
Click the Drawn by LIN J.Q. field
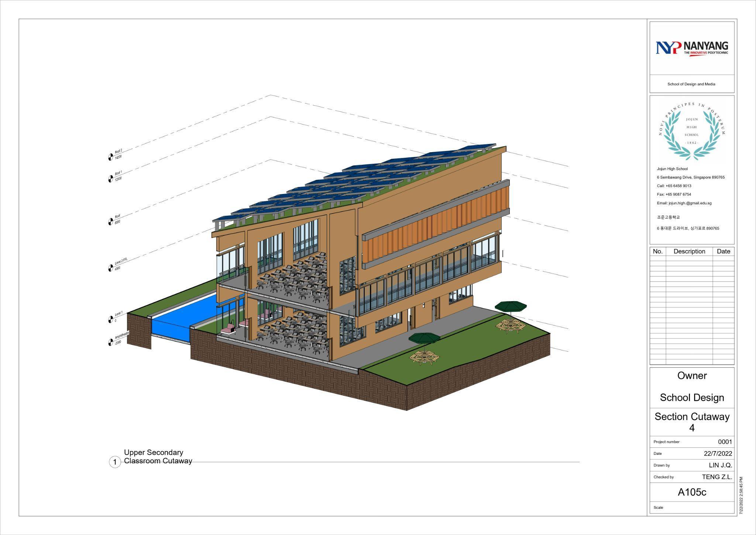click(720, 465)
